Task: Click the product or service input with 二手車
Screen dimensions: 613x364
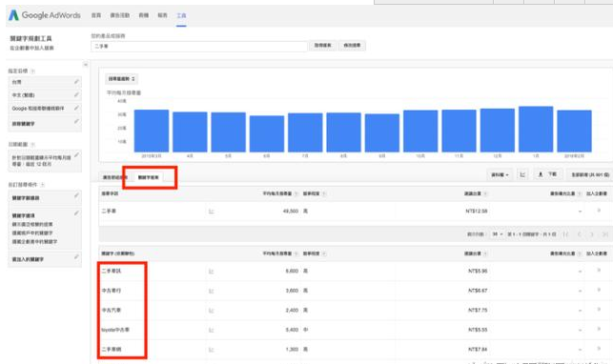Action: (x=199, y=46)
